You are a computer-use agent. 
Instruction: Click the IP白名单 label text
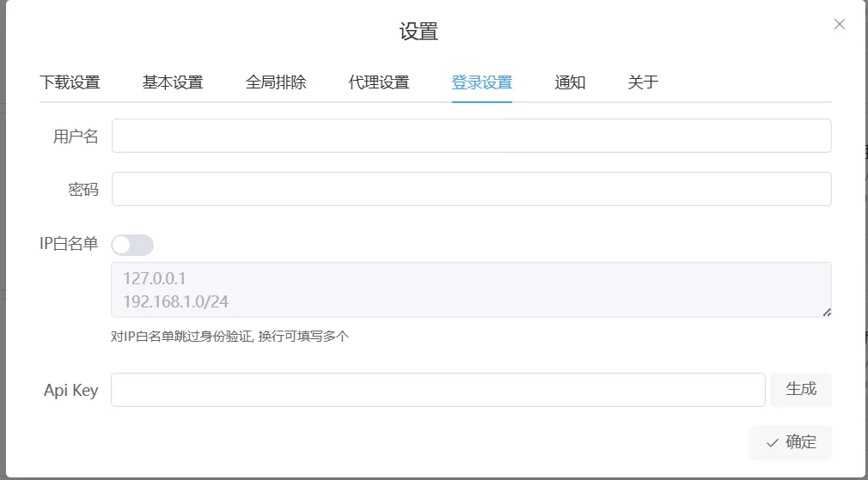[69, 244]
